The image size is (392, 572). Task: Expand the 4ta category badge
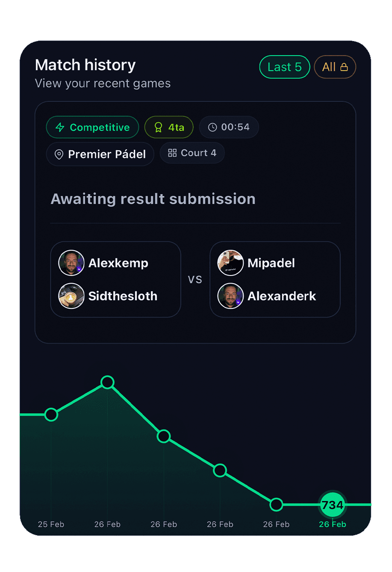pyautogui.click(x=169, y=127)
